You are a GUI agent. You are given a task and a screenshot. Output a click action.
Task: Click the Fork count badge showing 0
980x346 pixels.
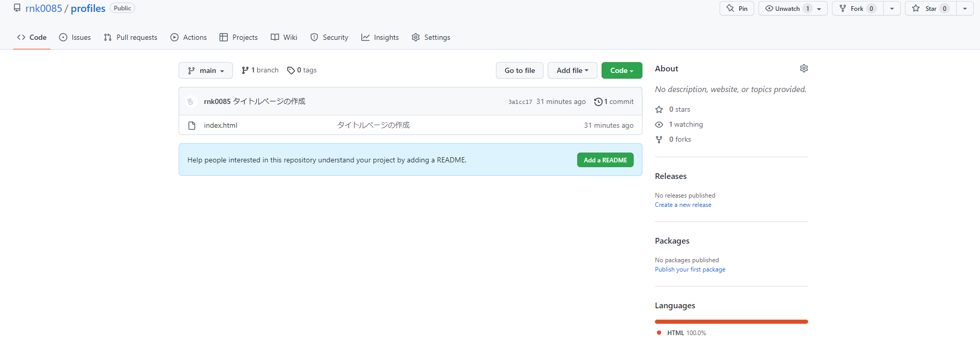tap(871, 8)
